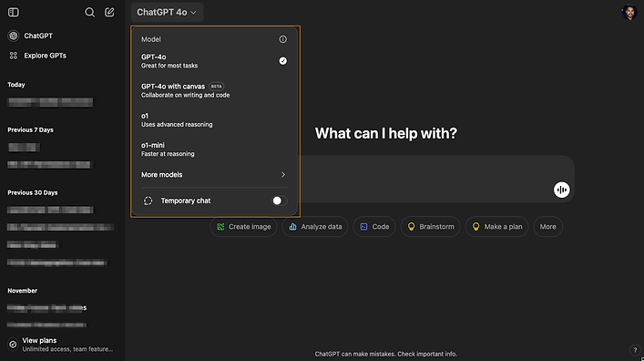Click the Brainstorm suggestion chip
The width and height of the screenshot is (644, 361).
pyautogui.click(x=431, y=227)
